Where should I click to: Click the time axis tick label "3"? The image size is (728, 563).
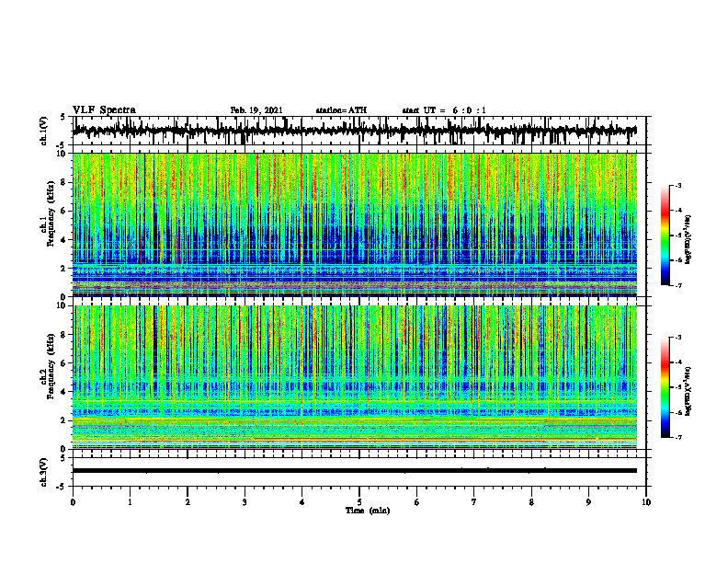(245, 502)
